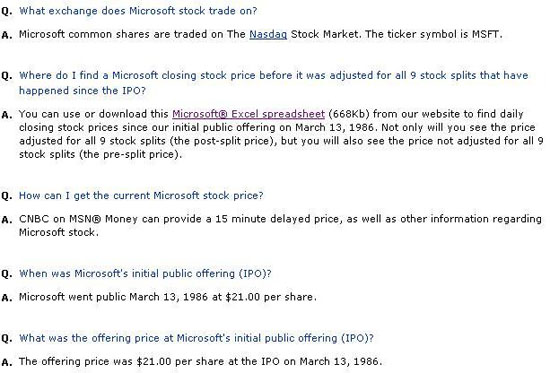Click the "Q." marker beside the stock splits question
This screenshot has width=550, height=373.
6,76
